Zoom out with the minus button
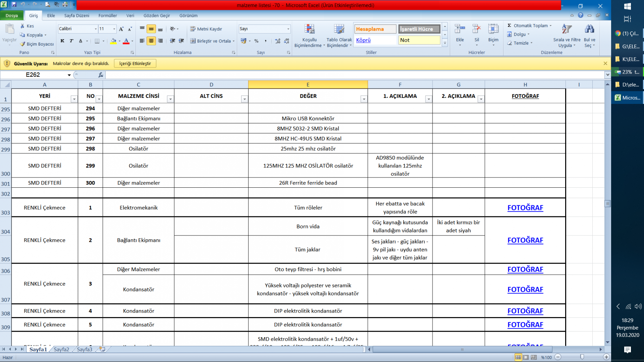This screenshot has height=362, width=644. pyautogui.click(x=558, y=357)
